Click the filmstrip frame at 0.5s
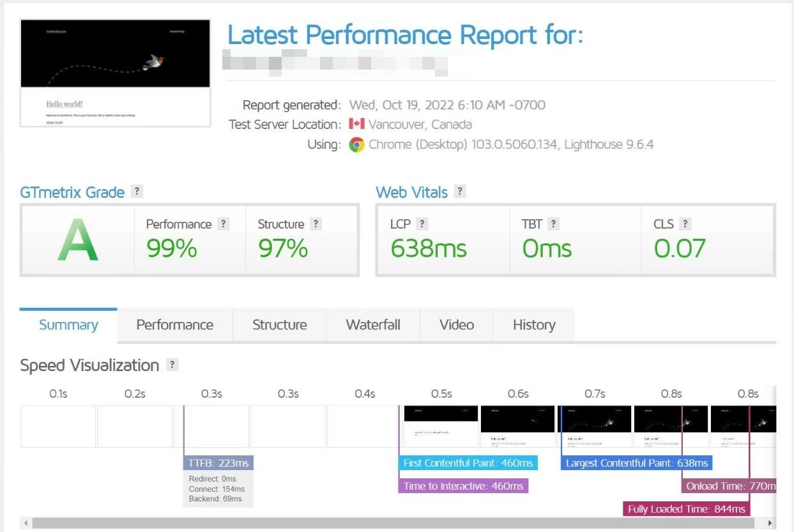The image size is (794, 532). click(x=441, y=426)
